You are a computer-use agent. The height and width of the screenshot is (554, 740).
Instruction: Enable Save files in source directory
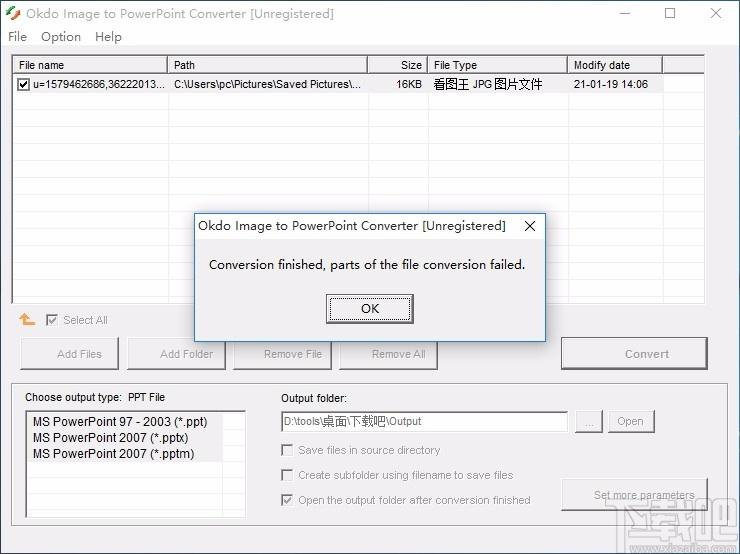(x=286, y=450)
